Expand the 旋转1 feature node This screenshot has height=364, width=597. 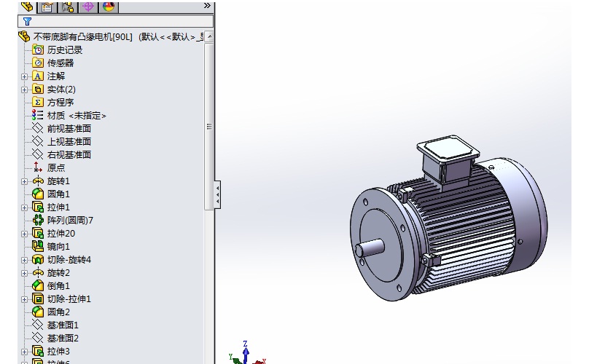[24, 181]
